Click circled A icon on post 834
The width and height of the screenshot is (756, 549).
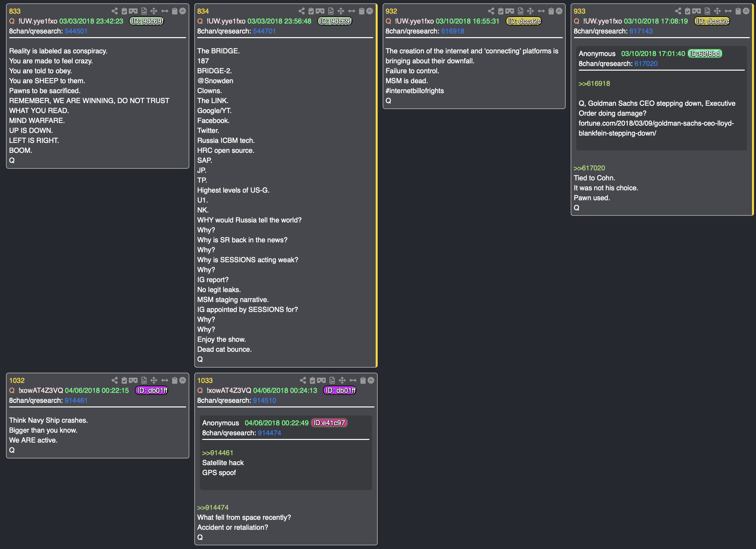click(370, 11)
